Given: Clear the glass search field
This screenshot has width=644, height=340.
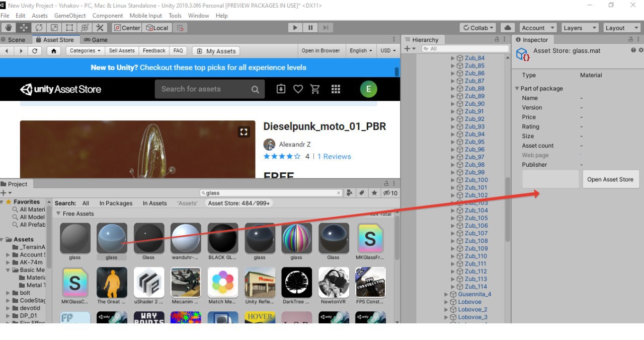Looking at the screenshot, I should pyautogui.click(x=339, y=193).
